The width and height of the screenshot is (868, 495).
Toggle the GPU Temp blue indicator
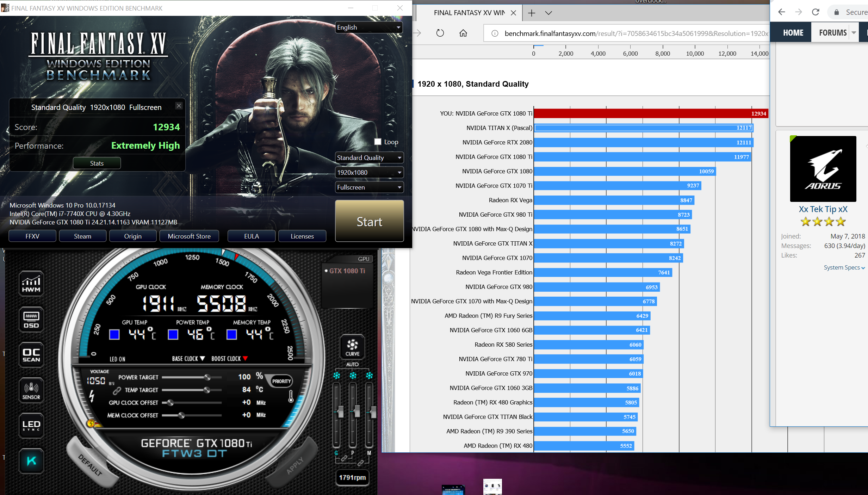[x=114, y=334]
